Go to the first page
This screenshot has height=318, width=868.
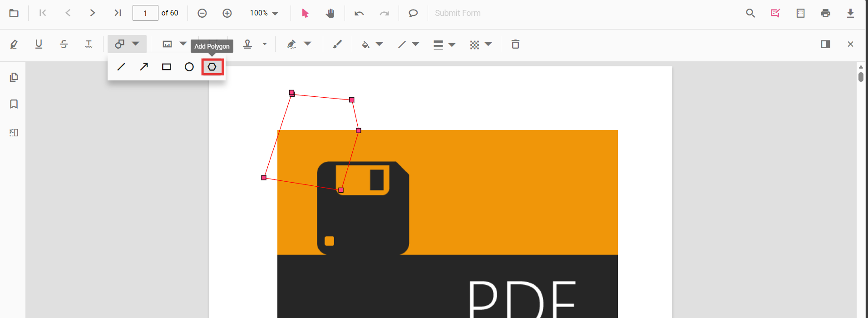(43, 13)
